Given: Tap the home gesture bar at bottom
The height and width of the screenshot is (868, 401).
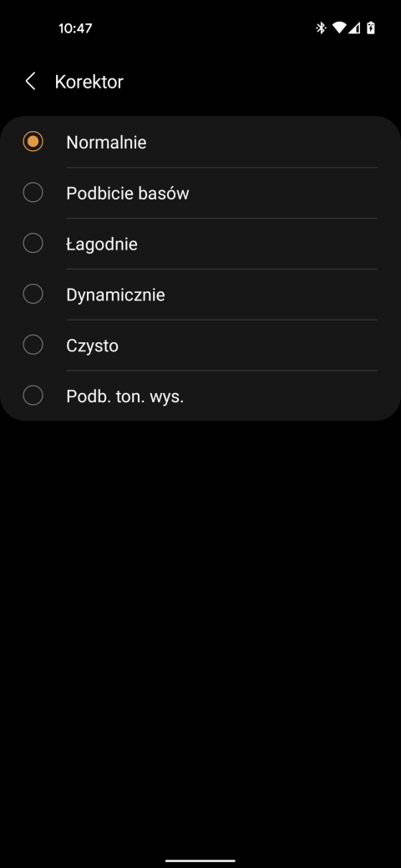Looking at the screenshot, I should (200, 860).
